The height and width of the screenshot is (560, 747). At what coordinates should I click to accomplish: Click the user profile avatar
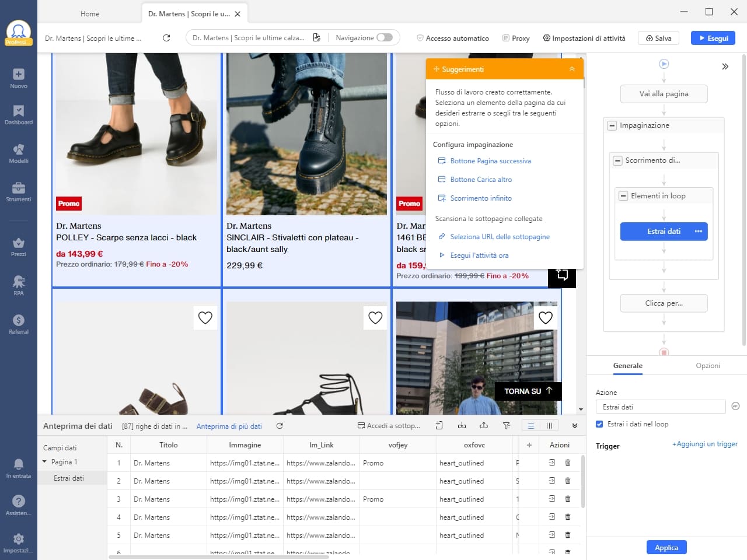pos(19,32)
